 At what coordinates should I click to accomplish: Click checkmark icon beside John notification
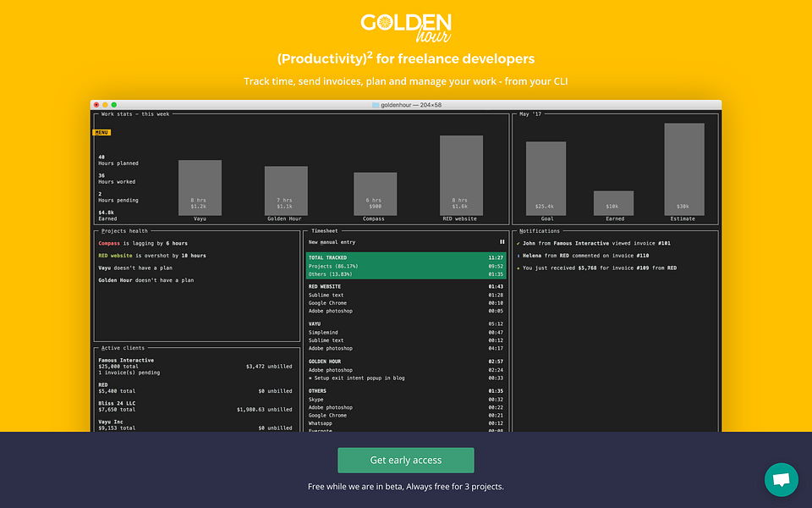point(518,243)
